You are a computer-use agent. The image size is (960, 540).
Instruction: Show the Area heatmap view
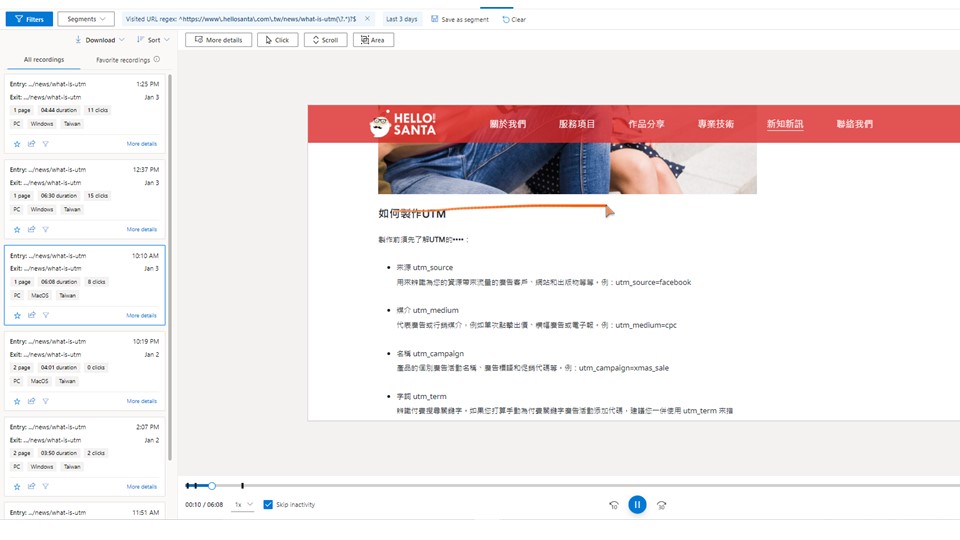373,40
